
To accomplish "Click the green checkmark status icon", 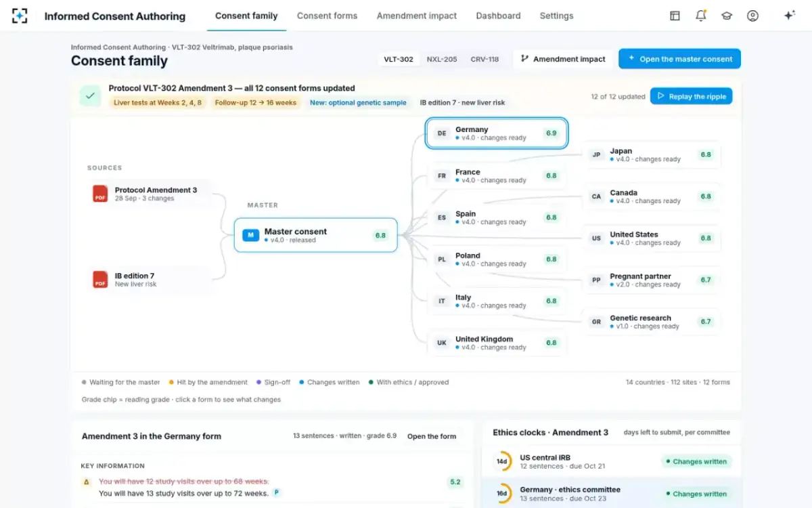I will click(90, 96).
